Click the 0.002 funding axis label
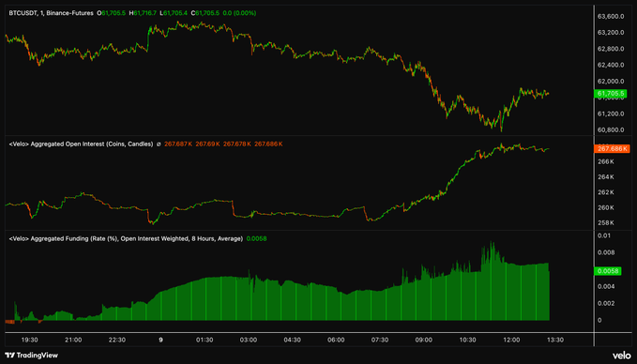637x364 pixels. [x=606, y=303]
